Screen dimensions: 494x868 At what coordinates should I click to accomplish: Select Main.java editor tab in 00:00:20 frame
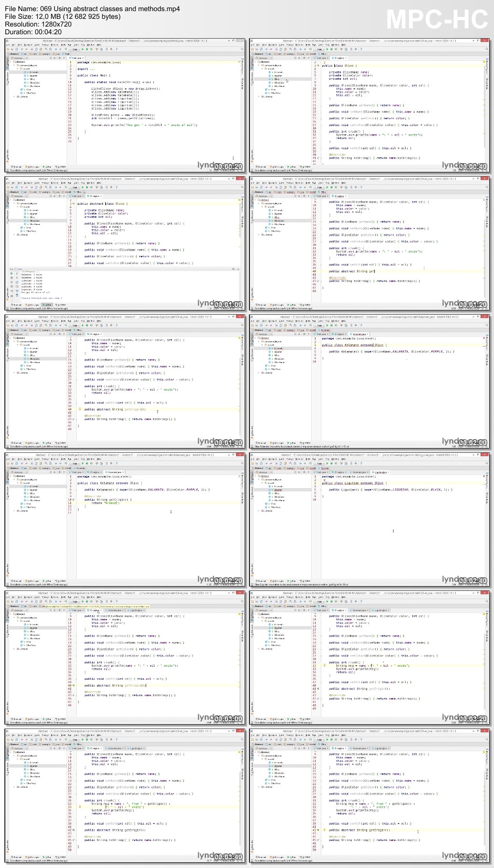point(77,58)
